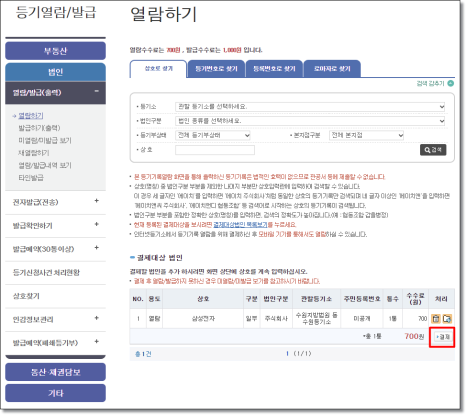Viewport: 466px width, 415px height.
Task: Click the 결제 payment button
Action: click(443, 337)
